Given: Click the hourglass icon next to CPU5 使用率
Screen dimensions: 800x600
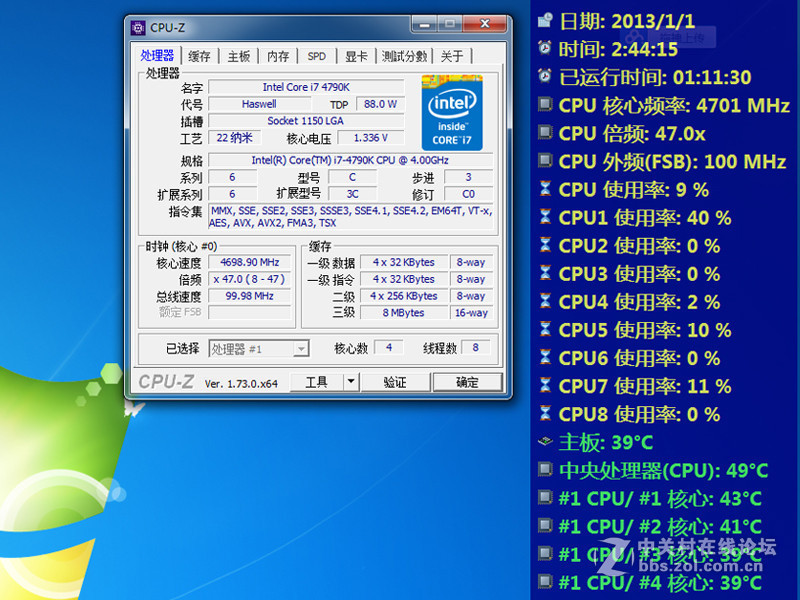Looking at the screenshot, I should coord(545,329).
